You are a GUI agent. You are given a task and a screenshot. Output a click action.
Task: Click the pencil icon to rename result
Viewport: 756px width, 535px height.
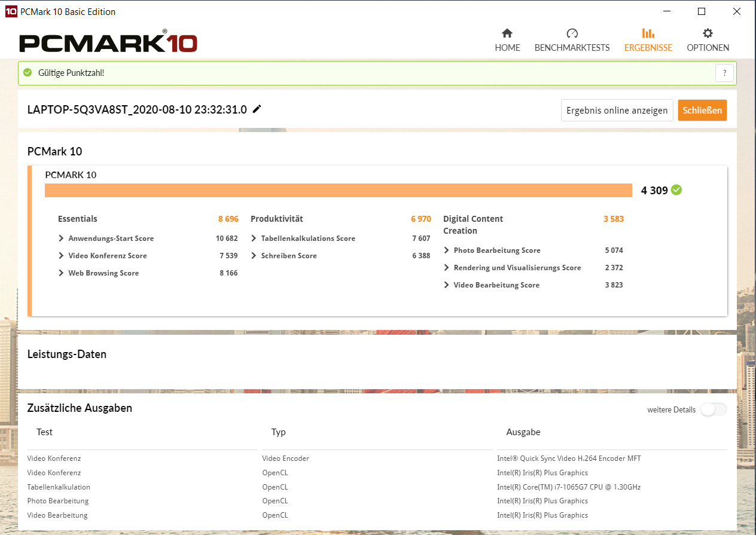pos(257,109)
